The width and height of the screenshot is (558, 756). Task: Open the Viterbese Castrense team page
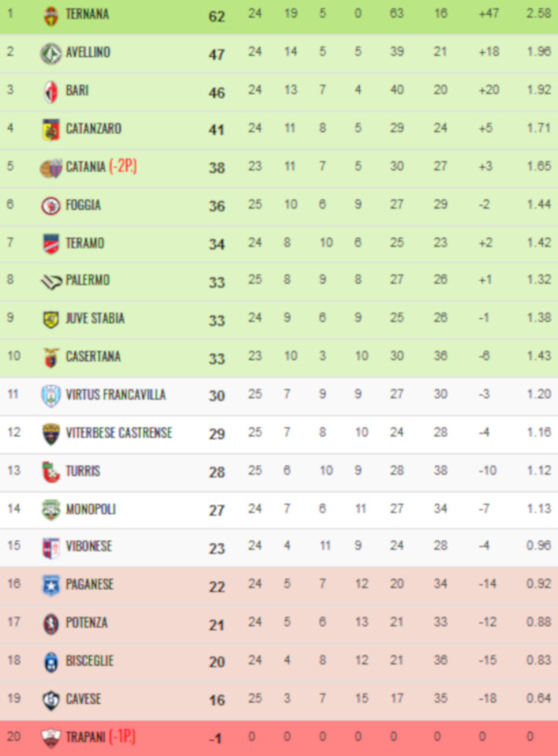[118, 433]
